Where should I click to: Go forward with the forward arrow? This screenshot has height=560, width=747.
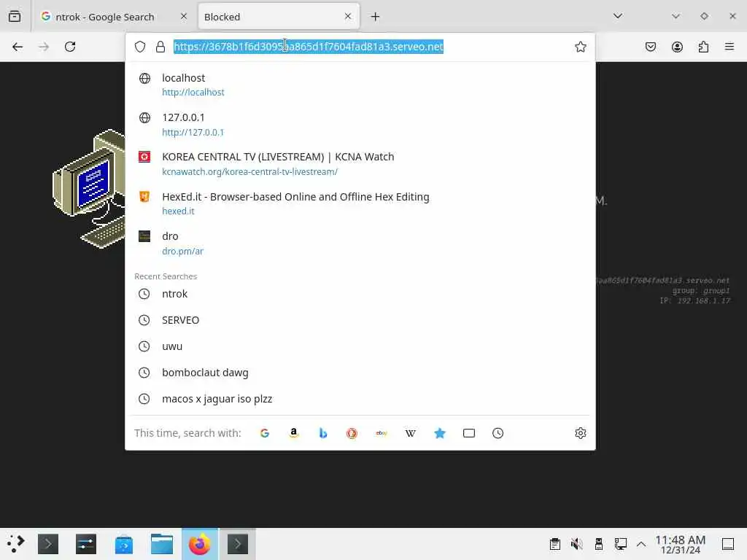pos(44,47)
